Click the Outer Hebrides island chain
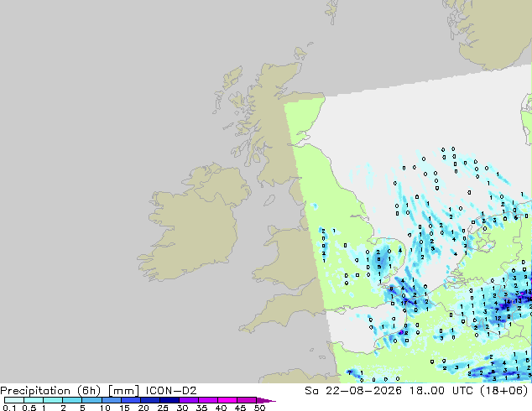The height and width of the screenshot is (411, 532). [226, 90]
